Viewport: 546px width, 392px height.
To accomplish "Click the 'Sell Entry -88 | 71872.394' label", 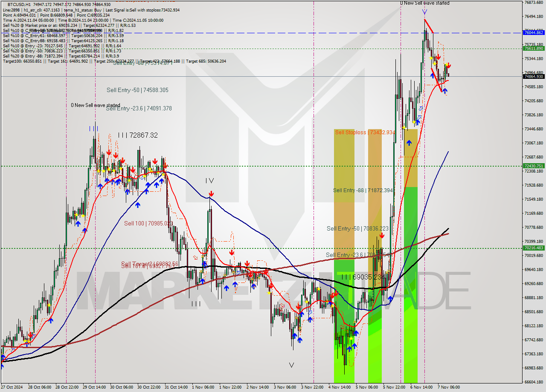I will pyautogui.click(x=363, y=190).
